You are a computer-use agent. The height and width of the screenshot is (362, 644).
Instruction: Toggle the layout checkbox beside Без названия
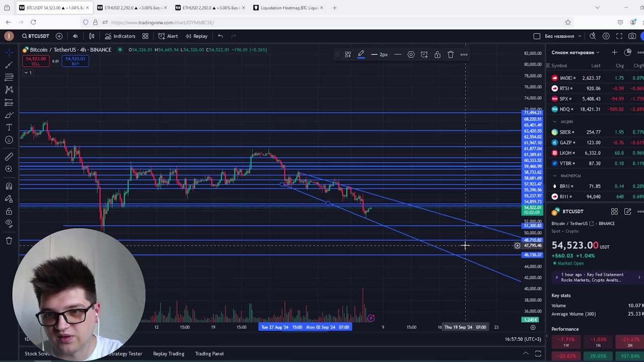click(537, 36)
